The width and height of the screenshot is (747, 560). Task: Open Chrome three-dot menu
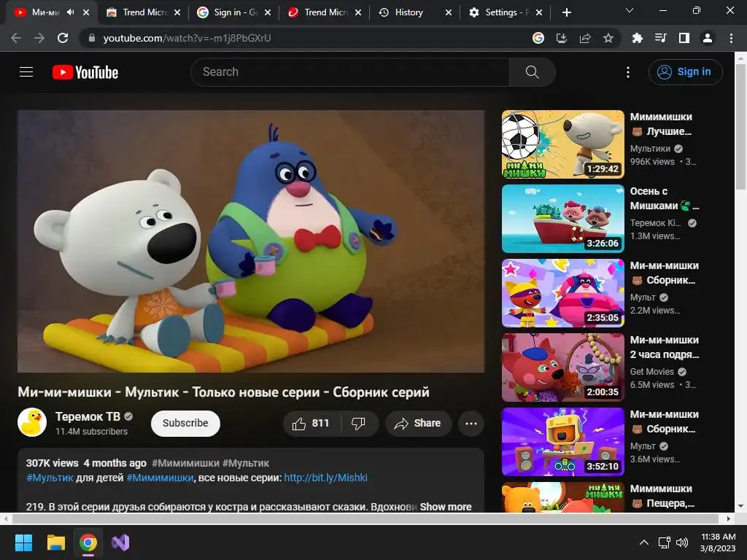coord(731,38)
